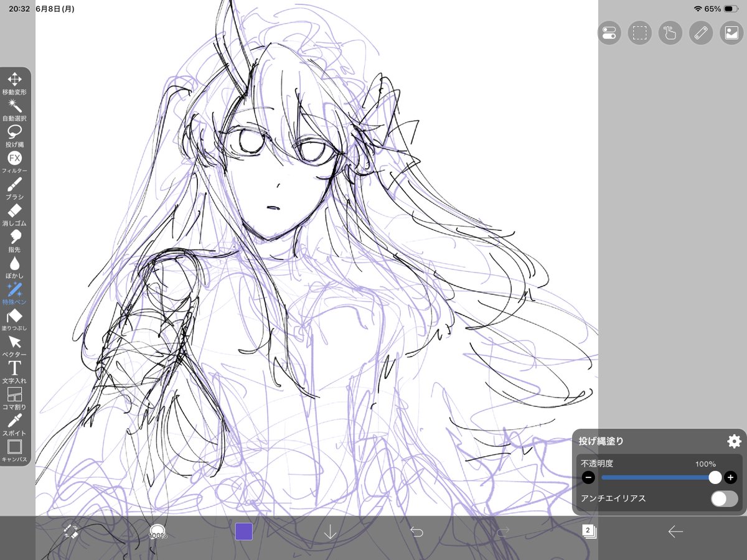
Task: Tap the battery indicator in status bar
Action: pos(731,9)
